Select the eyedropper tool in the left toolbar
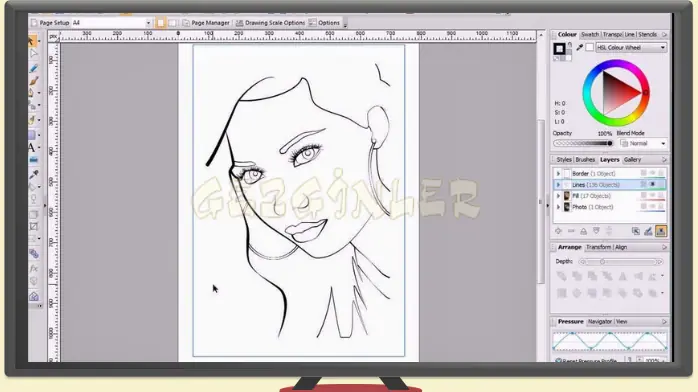698x392 pixels. click(x=34, y=174)
